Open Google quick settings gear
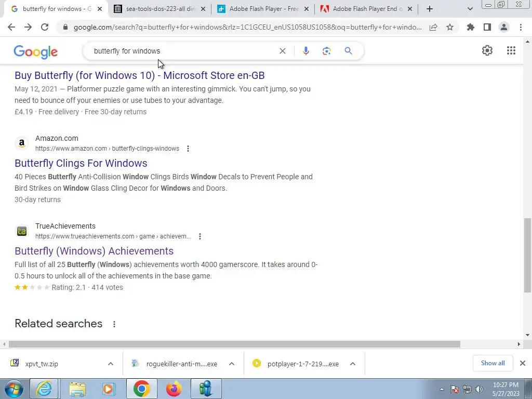This screenshot has width=532, height=399. coord(487,50)
